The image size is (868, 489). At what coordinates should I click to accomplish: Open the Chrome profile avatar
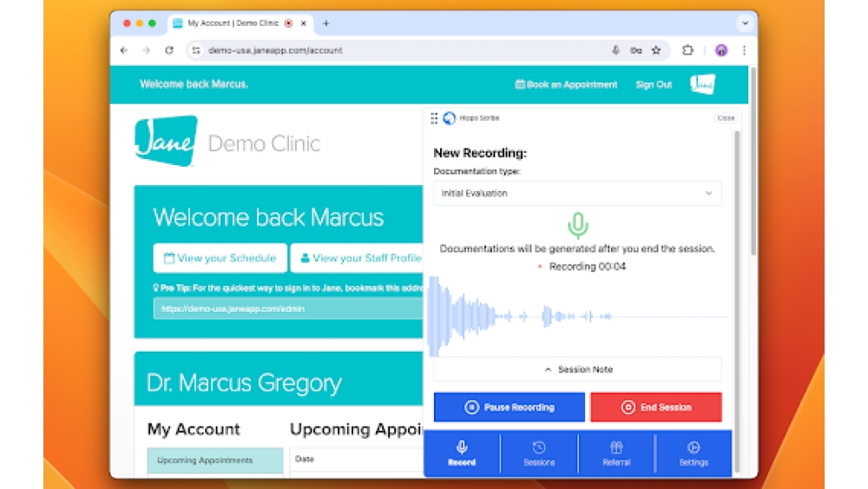coord(720,50)
